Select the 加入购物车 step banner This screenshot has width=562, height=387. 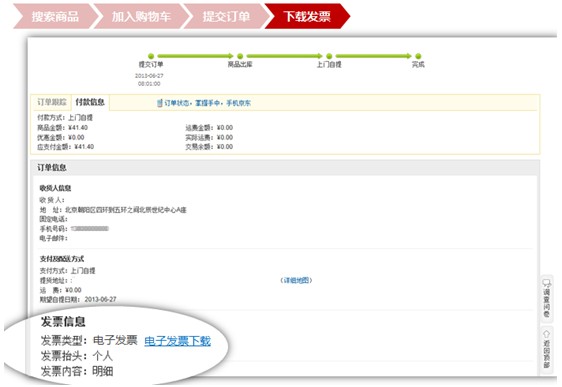point(141,16)
